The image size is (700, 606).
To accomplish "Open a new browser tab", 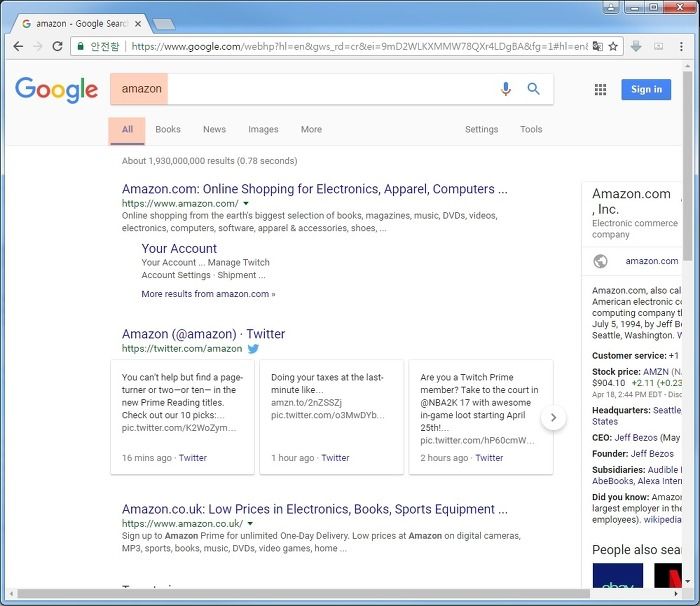I will click(164, 24).
